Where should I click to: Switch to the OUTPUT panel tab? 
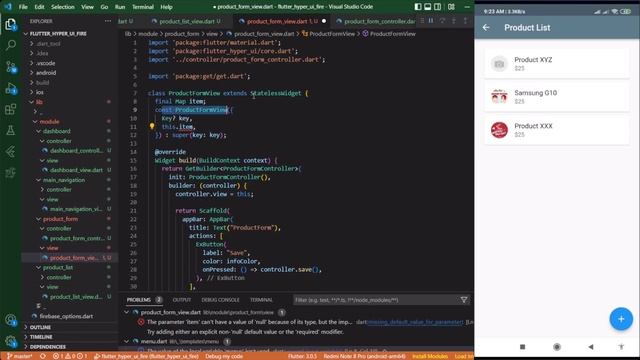[182, 300]
